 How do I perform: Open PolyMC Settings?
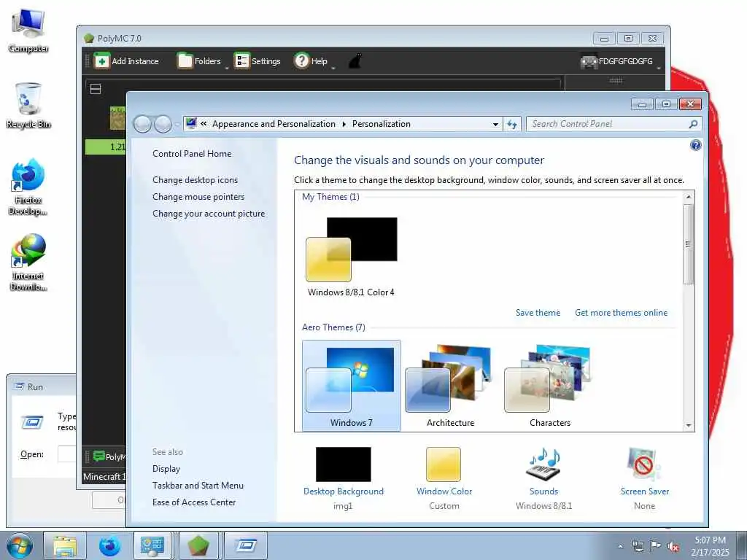(258, 61)
